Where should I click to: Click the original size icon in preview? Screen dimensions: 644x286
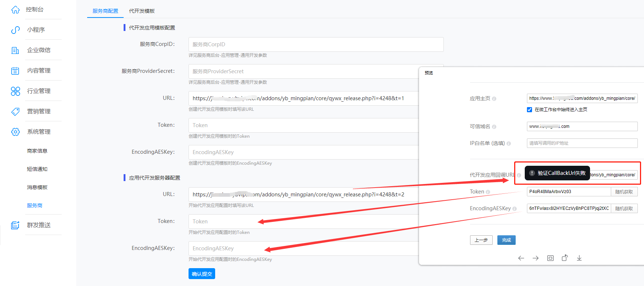pos(550,258)
